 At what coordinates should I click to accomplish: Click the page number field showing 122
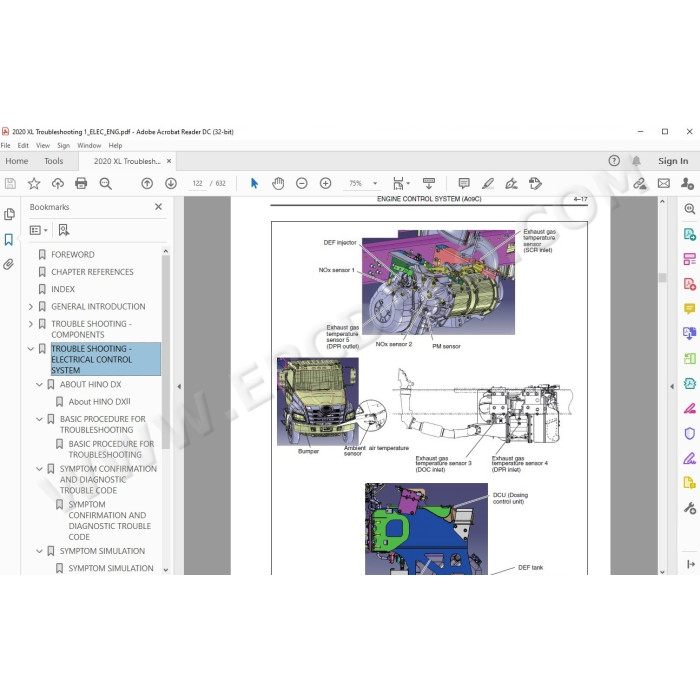(x=197, y=183)
